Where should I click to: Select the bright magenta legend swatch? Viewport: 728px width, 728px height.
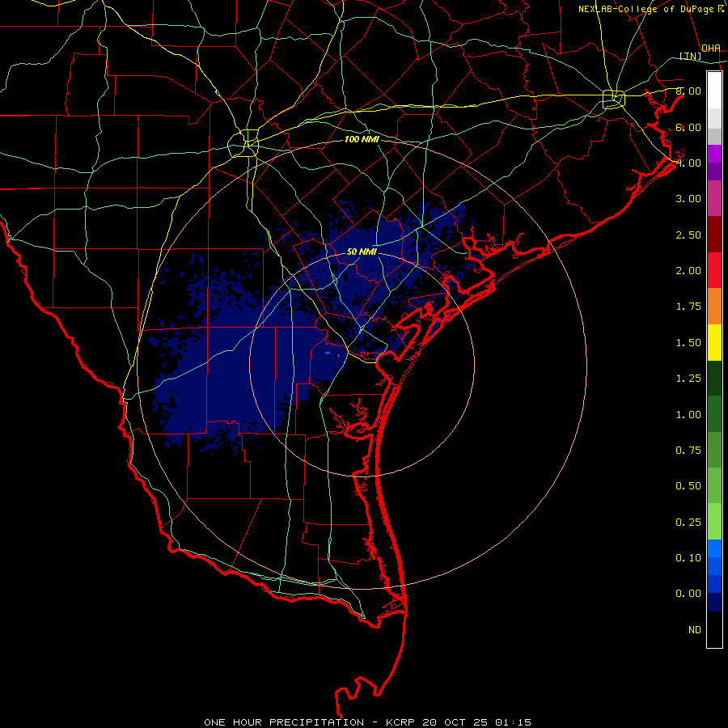pyautogui.click(x=714, y=154)
